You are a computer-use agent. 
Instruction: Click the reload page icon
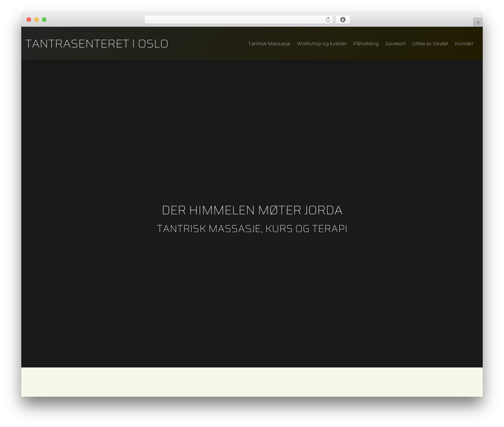tap(328, 20)
